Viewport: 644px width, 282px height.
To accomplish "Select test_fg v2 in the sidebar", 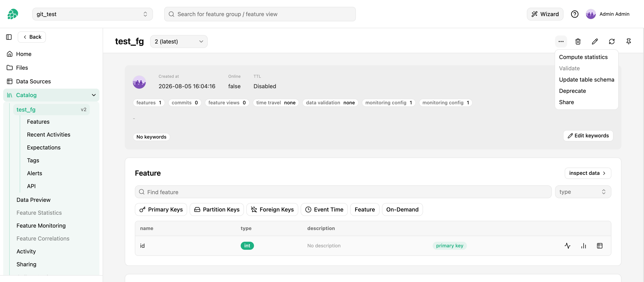I will 52,110.
